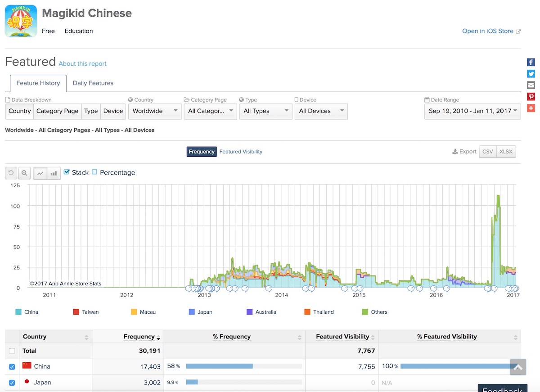540x392 pixels.
Task: Open the Worldwide country dropdown
Action: [x=154, y=111]
